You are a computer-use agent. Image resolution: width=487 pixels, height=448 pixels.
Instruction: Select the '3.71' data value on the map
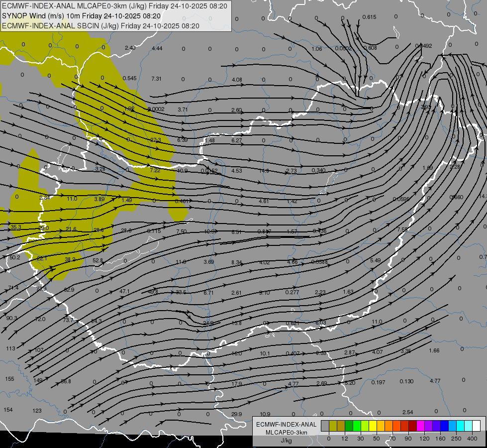pyautogui.click(x=183, y=110)
